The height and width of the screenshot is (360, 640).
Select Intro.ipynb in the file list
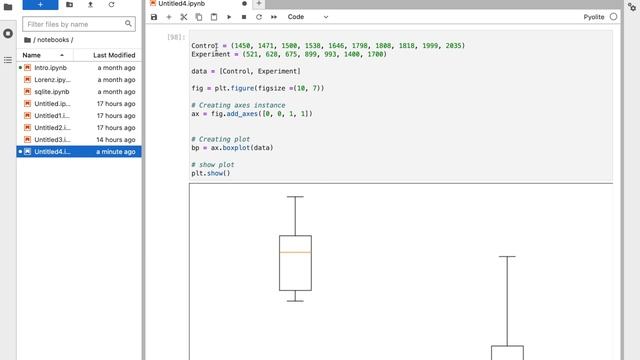tap(79, 68)
